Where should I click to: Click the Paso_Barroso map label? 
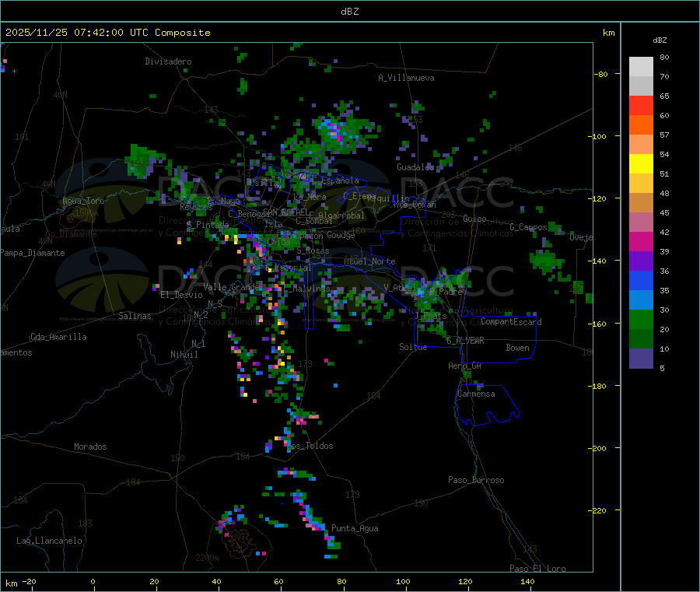click(x=476, y=480)
